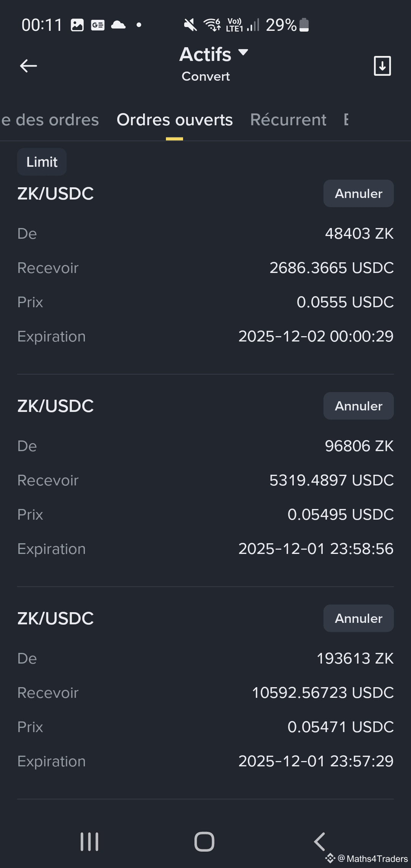
Task: Switch to the Récurrent tab
Action: click(288, 120)
